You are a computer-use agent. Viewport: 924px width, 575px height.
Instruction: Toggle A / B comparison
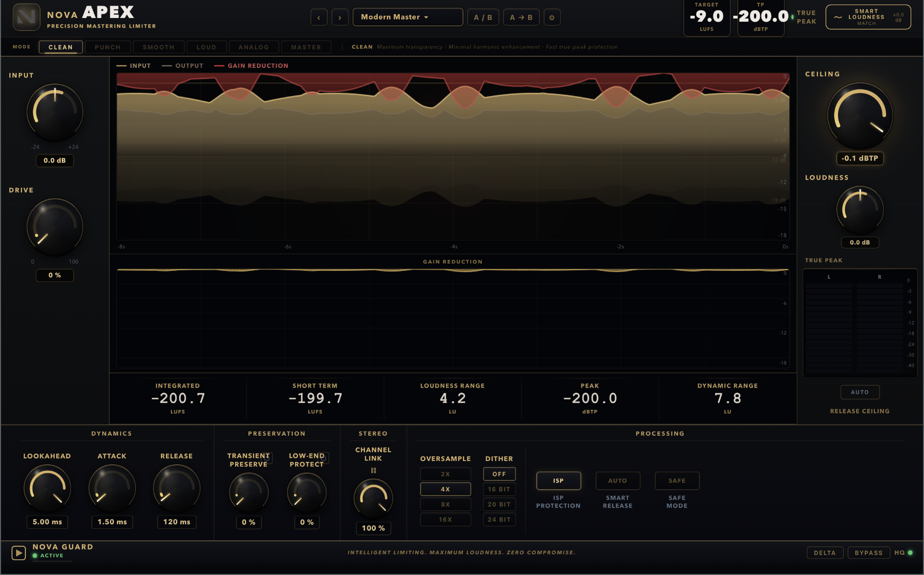click(x=483, y=18)
